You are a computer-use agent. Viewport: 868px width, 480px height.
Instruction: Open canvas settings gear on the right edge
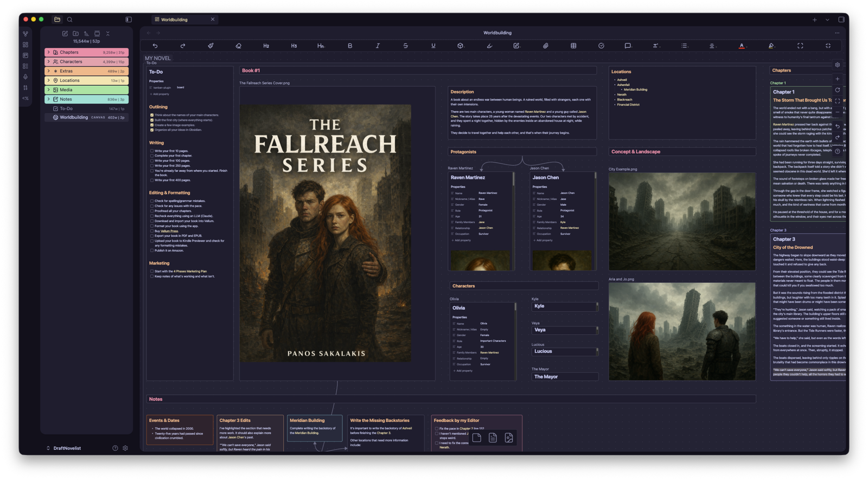pyautogui.click(x=838, y=65)
